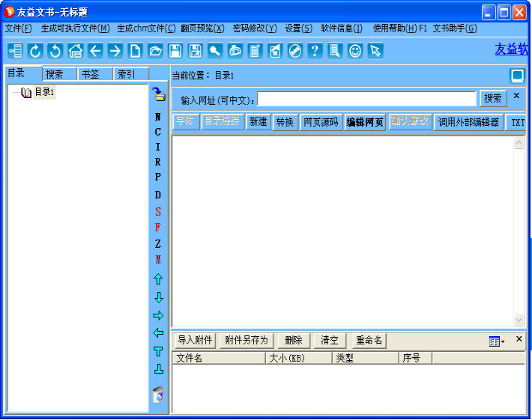Select the 目录1 tree node
The width and height of the screenshot is (532, 420).
[x=44, y=92]
